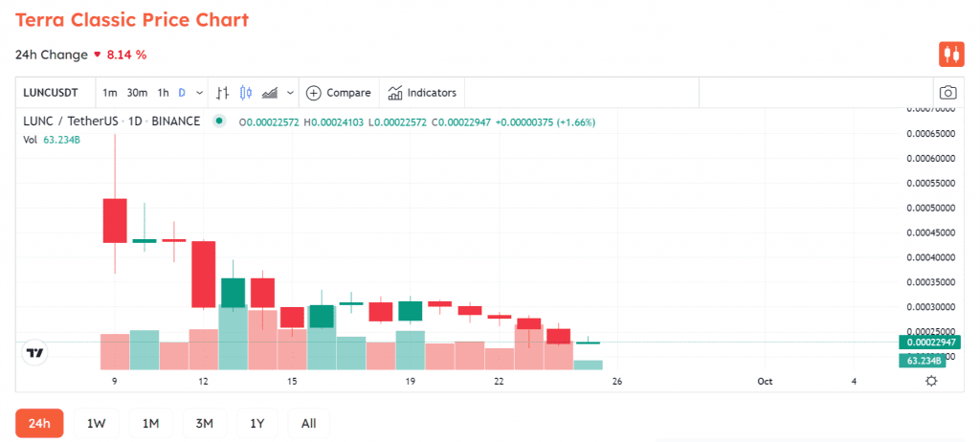Click the Indicators button label
This screenshot has height=442, width=980.
click(x=432, y=93)
